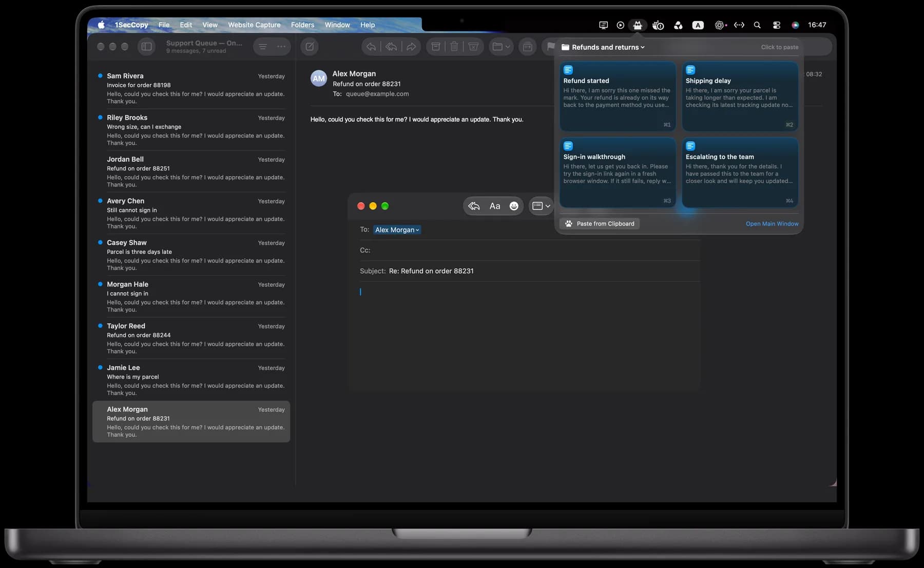Select Casey Shaw's late parcel email
The height and width of the screenshot is (568, 924).
click(191, 255)
